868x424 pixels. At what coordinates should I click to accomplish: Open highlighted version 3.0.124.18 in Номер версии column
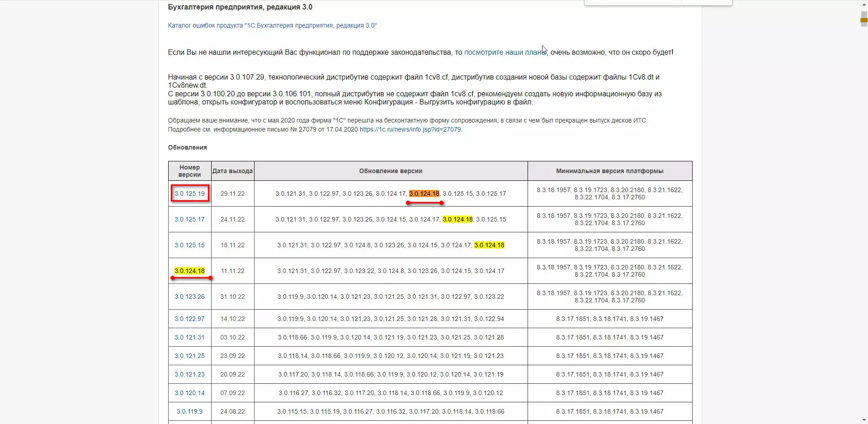point(189,271)
